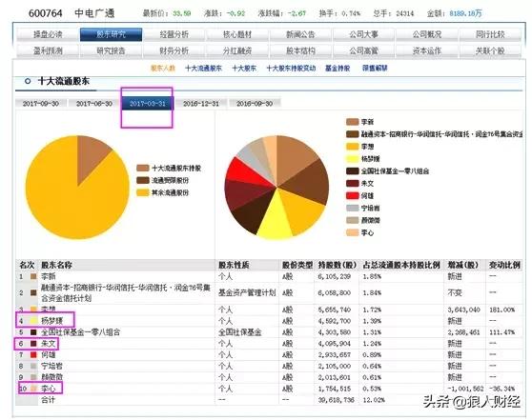This screenshot has height=420, width=532.
Task: Click the 股东性质 column header
Action: click(x=234, y=265)
